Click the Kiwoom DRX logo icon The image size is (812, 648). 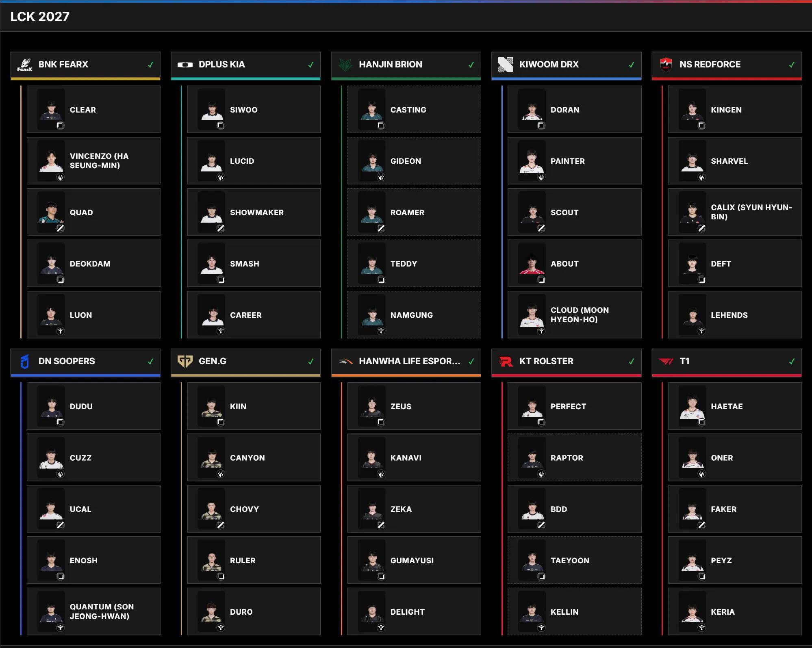pyautogui.click(x=506, y=65)
